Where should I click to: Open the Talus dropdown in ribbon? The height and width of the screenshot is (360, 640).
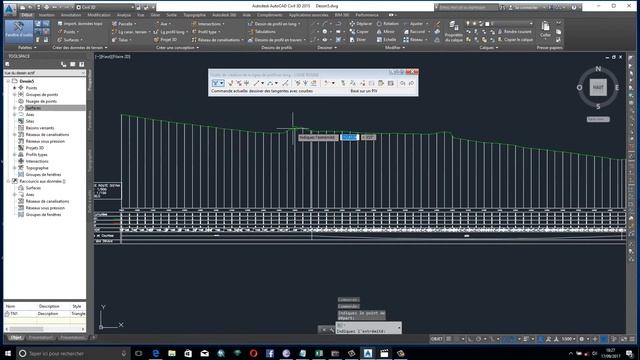[x=121, y=40]
